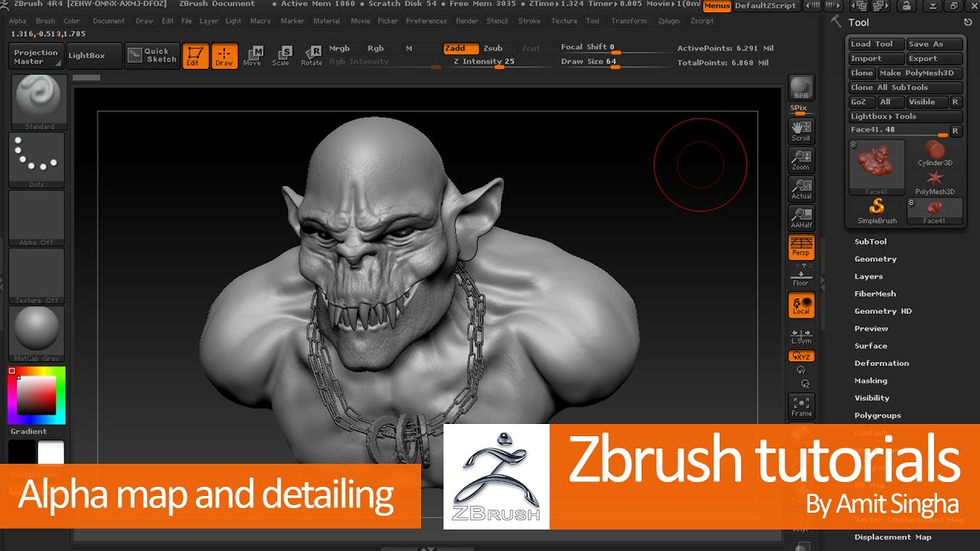
Task: Enable Zadd sculpting mode
Action: (x=461, y=48)
